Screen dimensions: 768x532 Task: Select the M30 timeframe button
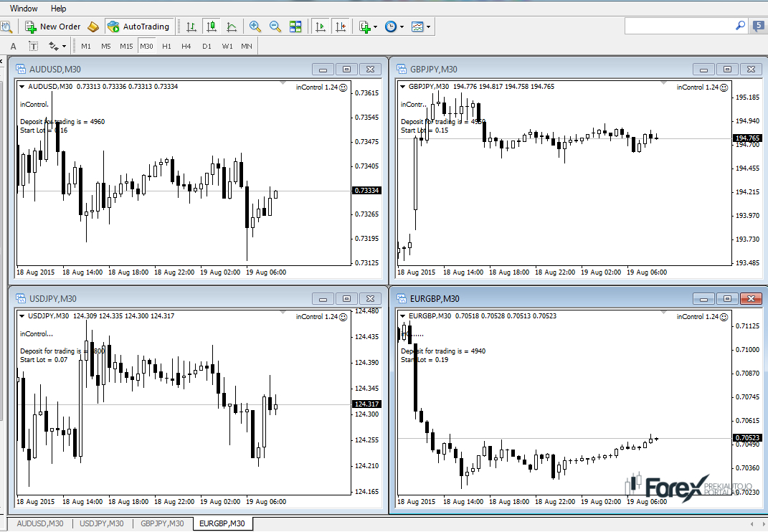tap(146, 46)
